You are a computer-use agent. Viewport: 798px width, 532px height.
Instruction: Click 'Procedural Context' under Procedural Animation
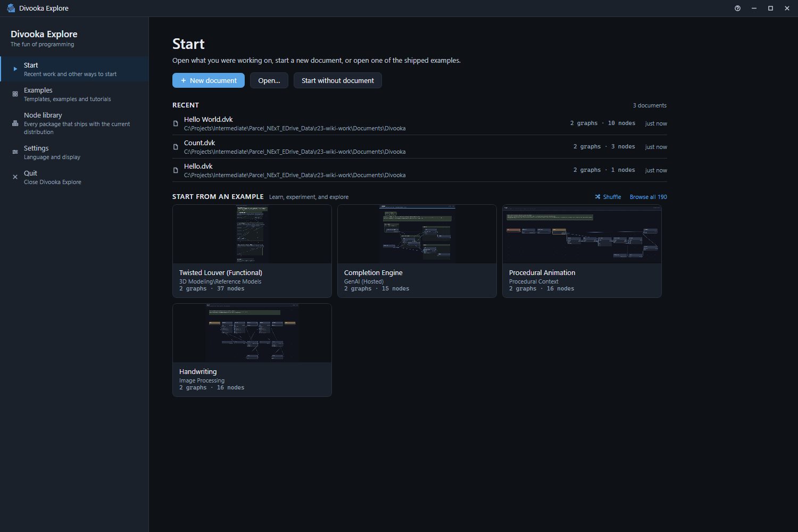point(534,281)
